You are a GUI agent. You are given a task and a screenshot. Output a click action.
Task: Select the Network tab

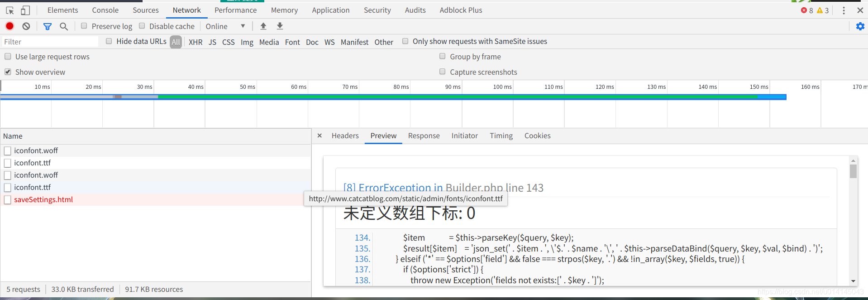click(186, 10)
